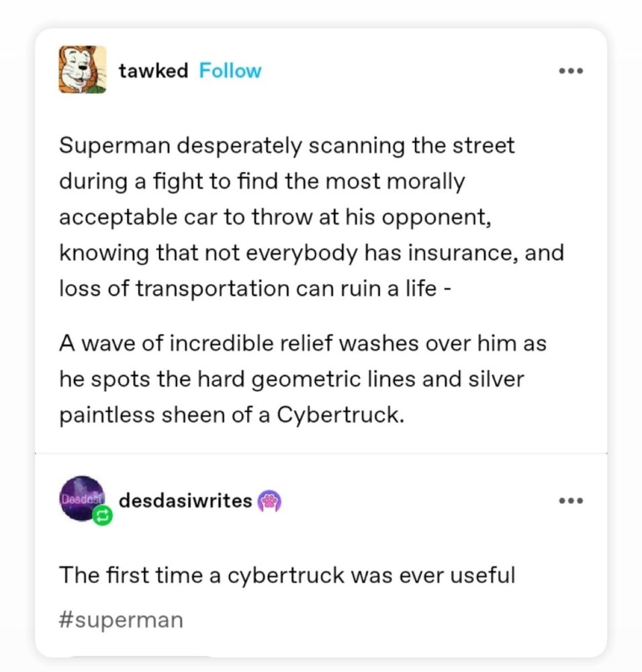Follow the tawked blog
Screen dimensions: 642x672
(x=230, y=71)
